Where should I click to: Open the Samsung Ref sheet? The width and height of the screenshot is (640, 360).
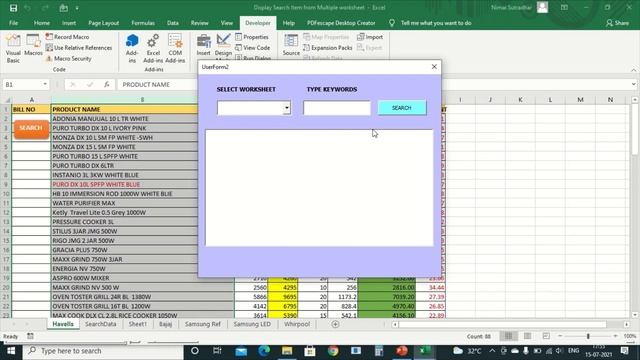pyautogui.click(x=202, y=324)
